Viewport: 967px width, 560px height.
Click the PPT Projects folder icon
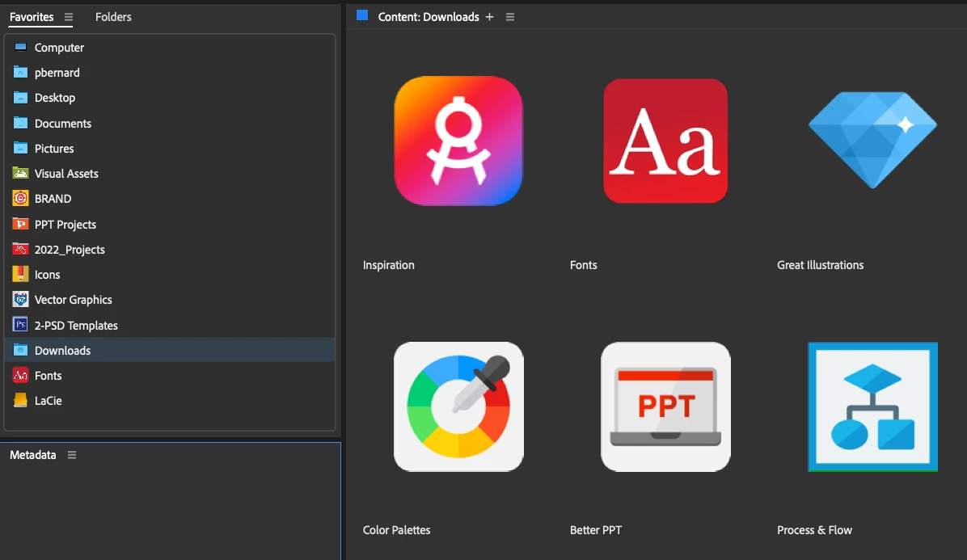[x=20, y=224]
